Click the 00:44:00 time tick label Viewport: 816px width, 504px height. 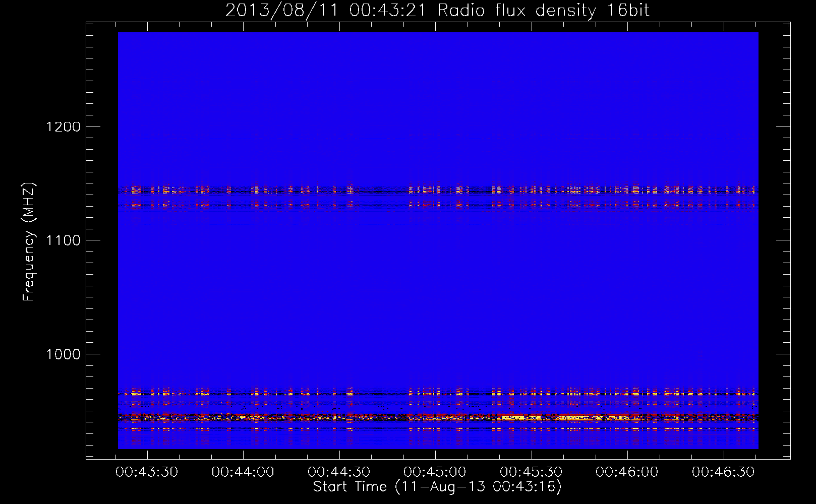point(243,472)
